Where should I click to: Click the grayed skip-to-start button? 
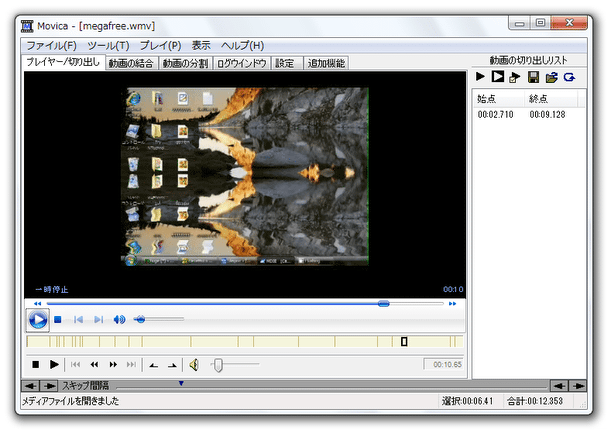(75, 364)
